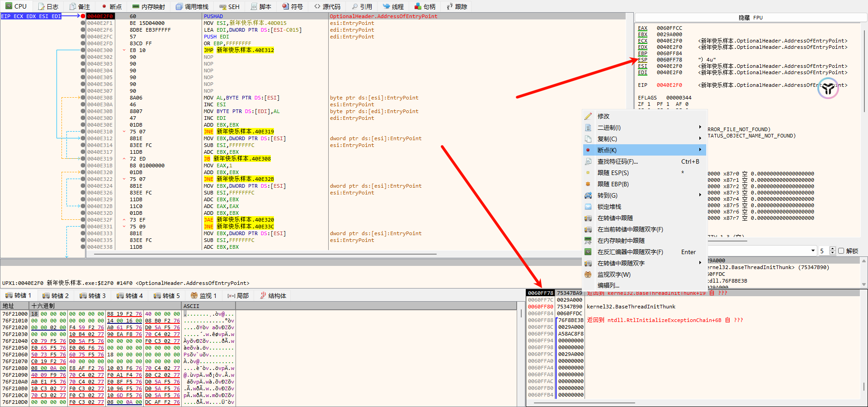
Task: Click the 在内存映射中跟随 memory chip icon
Action: pyautogui.click(x=588, y=241)
